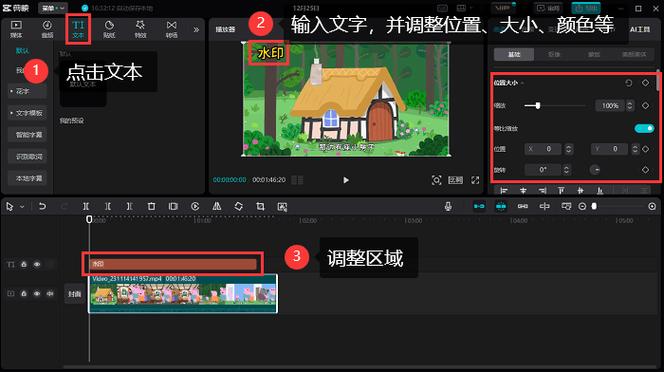
Task: Add a keyframe for scale
Action: pos(645,105)
